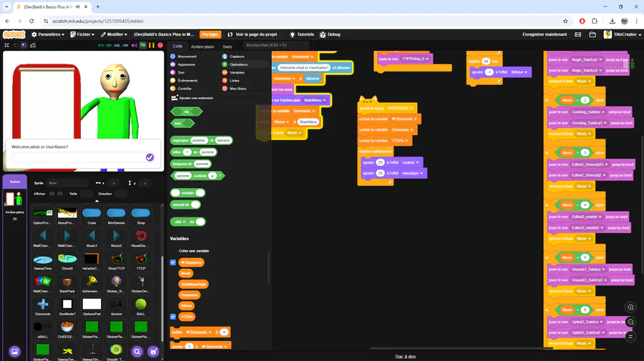
Task: Open the choose-a-sprite cat button
Action: click(x=153, y=352)
